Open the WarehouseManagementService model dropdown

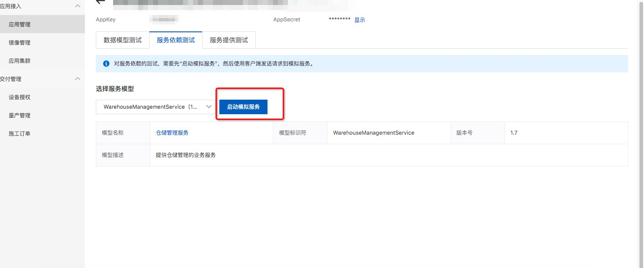155,107
